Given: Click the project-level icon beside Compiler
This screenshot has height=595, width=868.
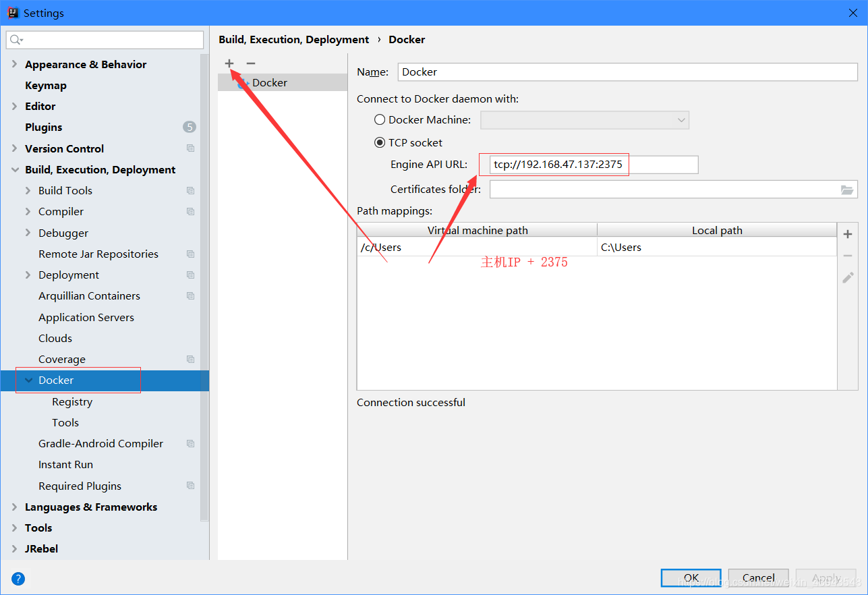Looking at the screenshot, I should coord(190,211).
